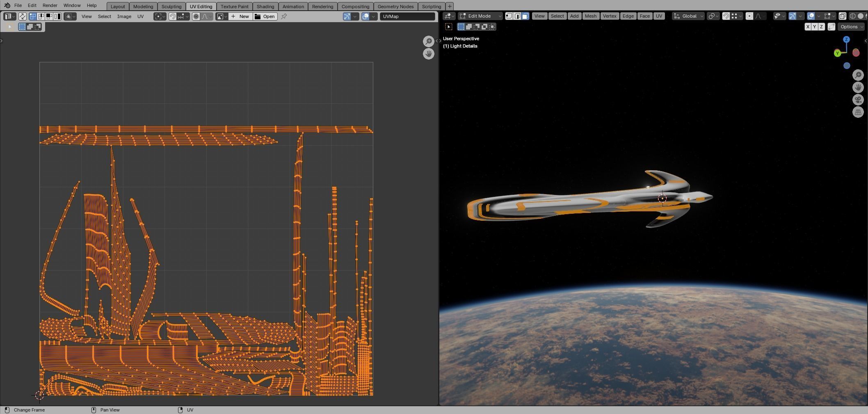Select UV vertex selection mode
The width and height of the screenshot is (868, 414).
pyautogui.click(x=32, y=16)
